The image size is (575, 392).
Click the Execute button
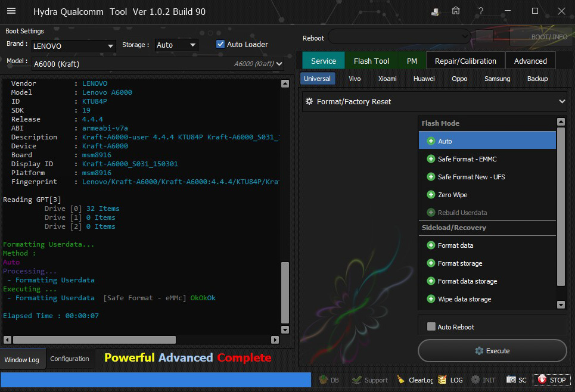click(x=492, y=351)
